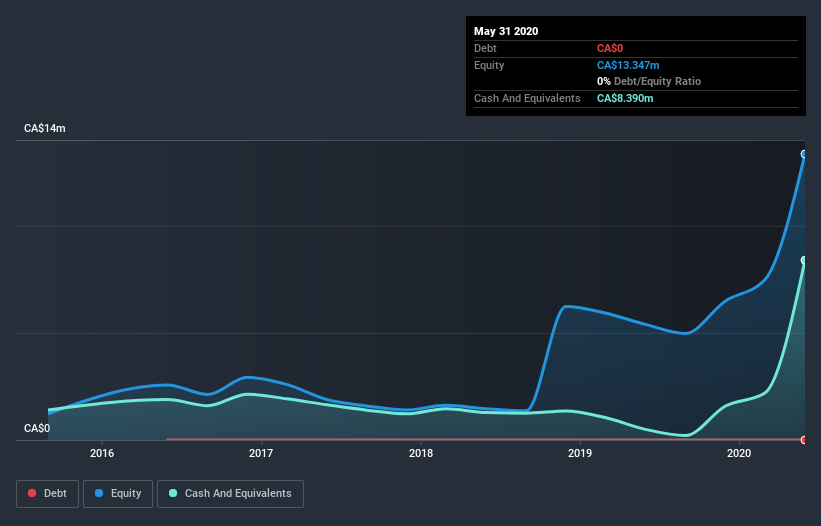821x526 pixels.
Task: Click the CA$8.390m cash value
Action: [x=625, y=98]
